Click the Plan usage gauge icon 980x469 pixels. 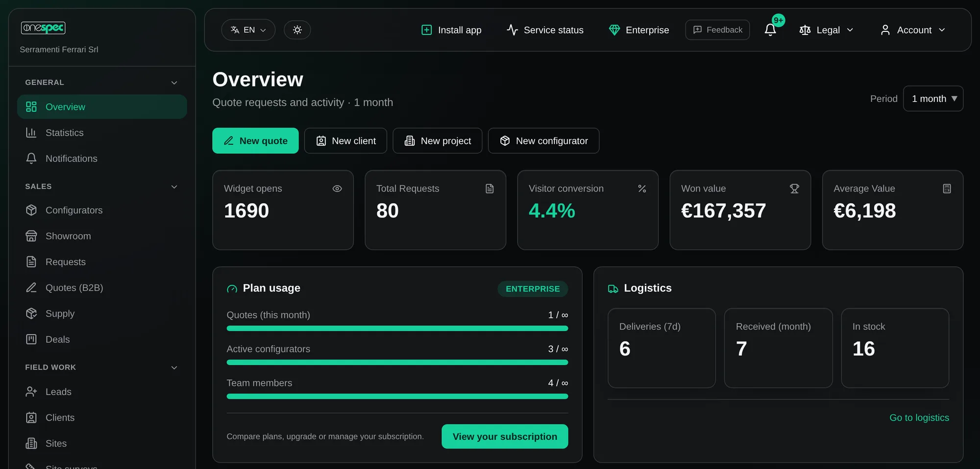(x=232, y=289)
